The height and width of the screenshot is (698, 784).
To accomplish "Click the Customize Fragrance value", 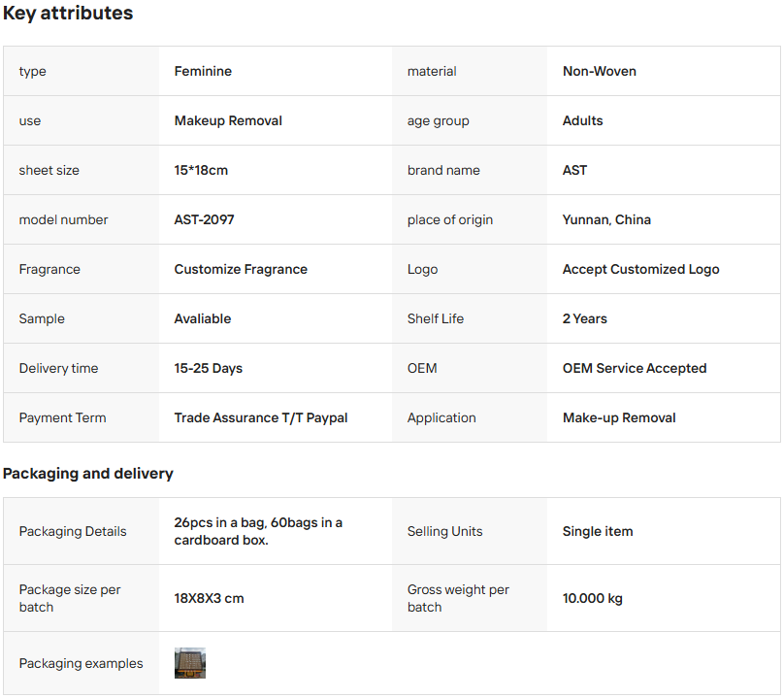I will [x=241, y=269].
